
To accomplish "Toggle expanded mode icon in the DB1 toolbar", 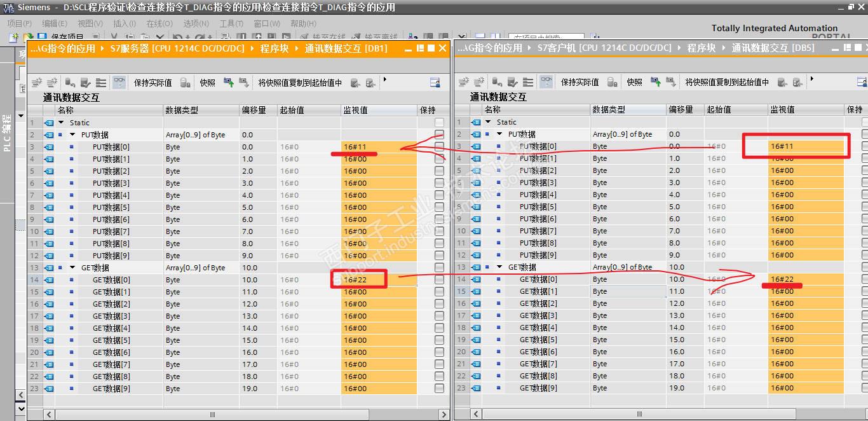I will [x=101, y=83].
